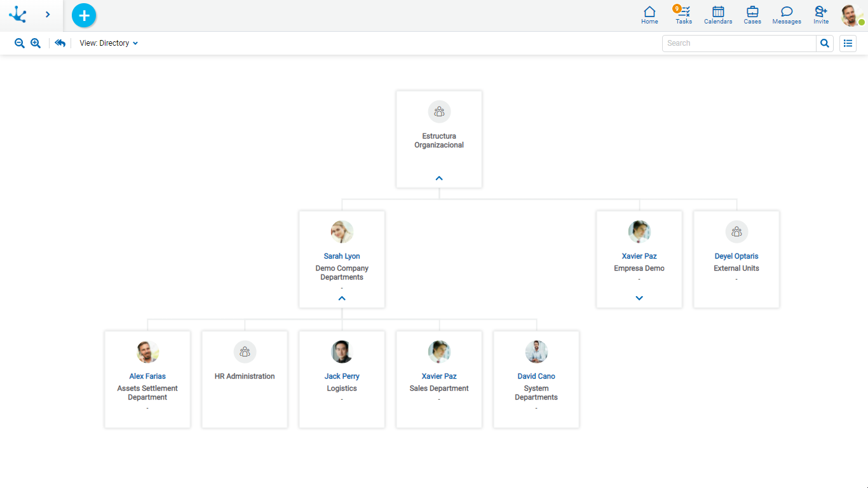868x488 pixels.
Task: Open Sarah Lyon's profile link
Action: tap(342, 256)
